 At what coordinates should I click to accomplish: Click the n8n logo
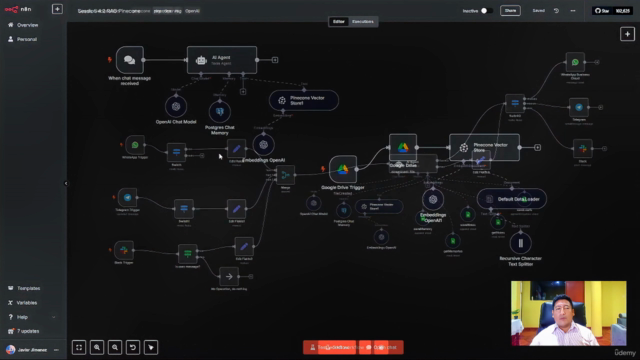[x=18, y=9]
